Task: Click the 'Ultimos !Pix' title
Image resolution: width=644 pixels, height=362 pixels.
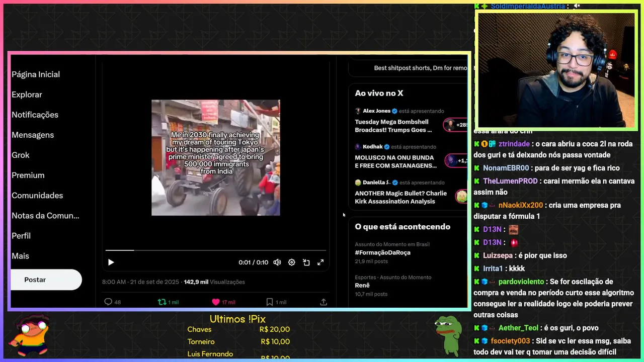Action: 237,319
